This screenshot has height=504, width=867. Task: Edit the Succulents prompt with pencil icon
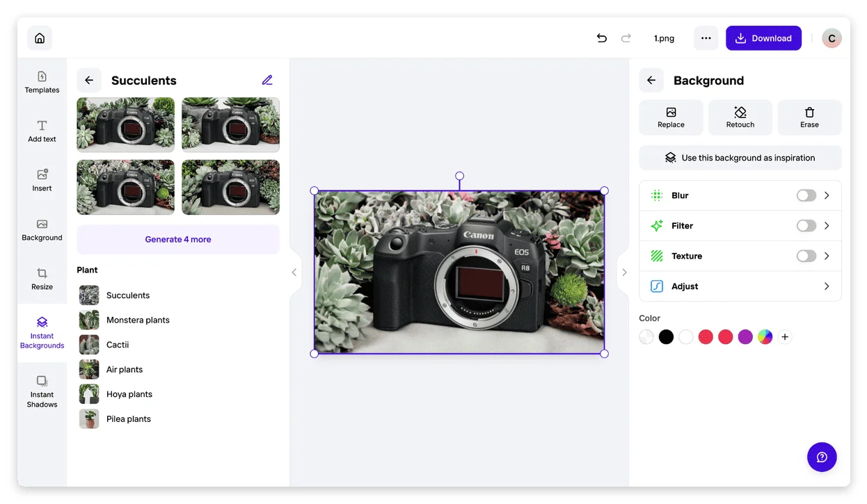pyautogui.click(x=267, y=80)
